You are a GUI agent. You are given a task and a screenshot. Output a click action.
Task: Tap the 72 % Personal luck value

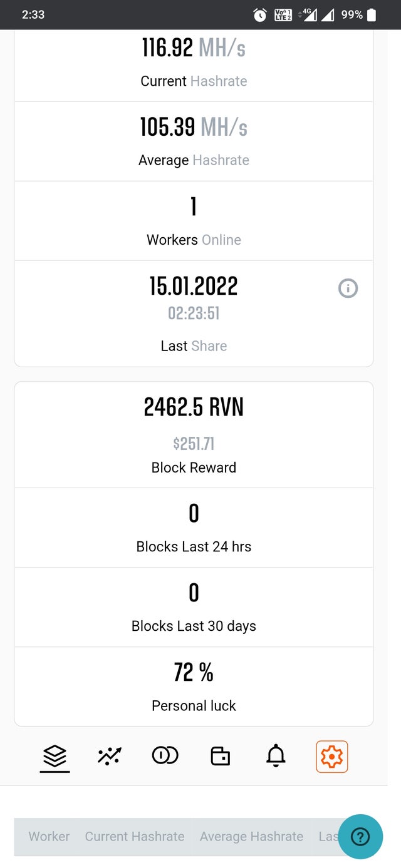point(194,673)
